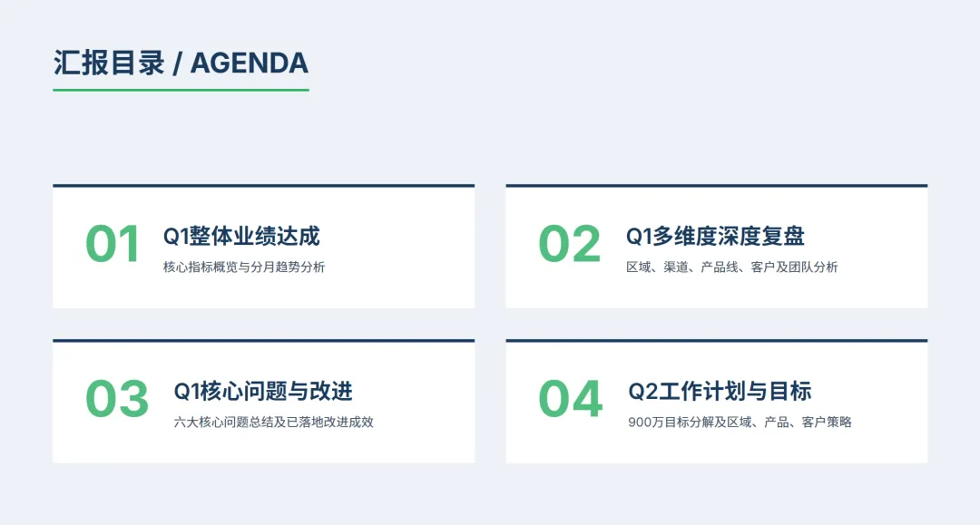This screenshot has height=525, width=980.
Task: Open the Q1整体业绩达成 section heading
Action: click(x=241, y=237)
